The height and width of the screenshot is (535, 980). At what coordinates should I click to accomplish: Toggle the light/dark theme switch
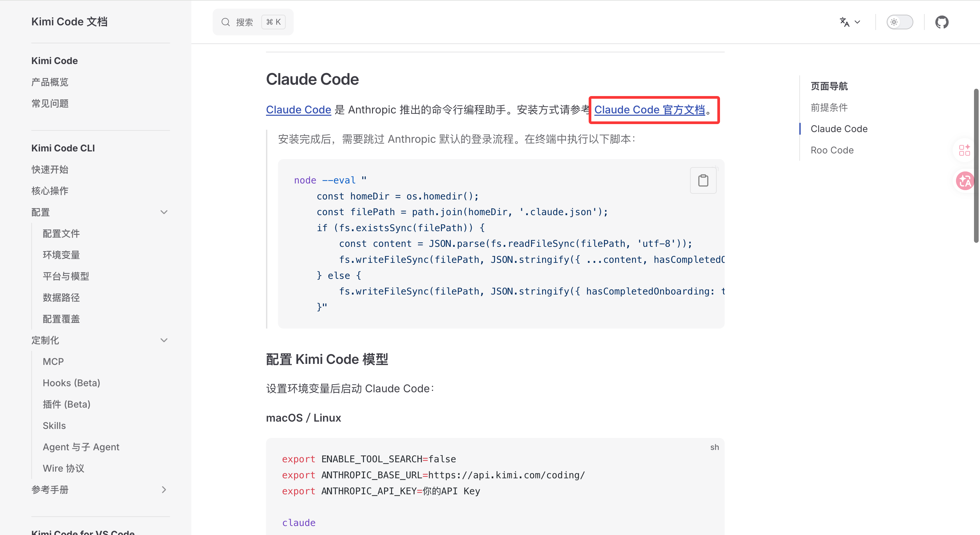pos(899,22)
